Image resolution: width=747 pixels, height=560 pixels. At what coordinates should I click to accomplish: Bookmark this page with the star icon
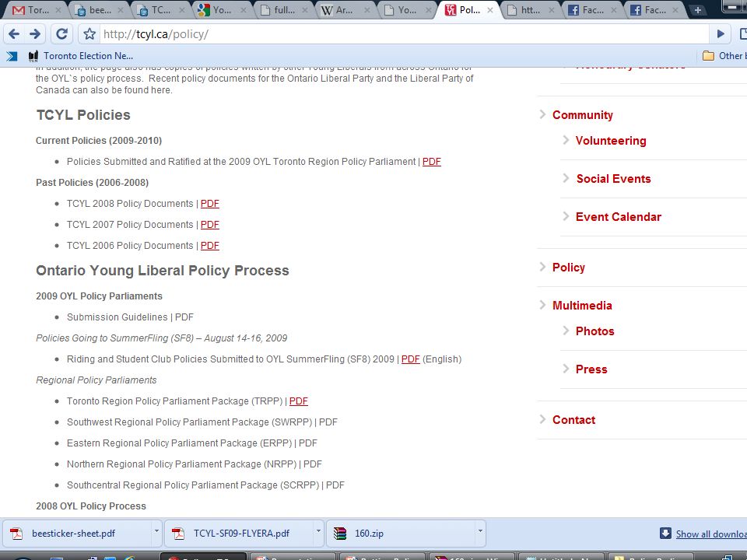[x=89, y=33]
